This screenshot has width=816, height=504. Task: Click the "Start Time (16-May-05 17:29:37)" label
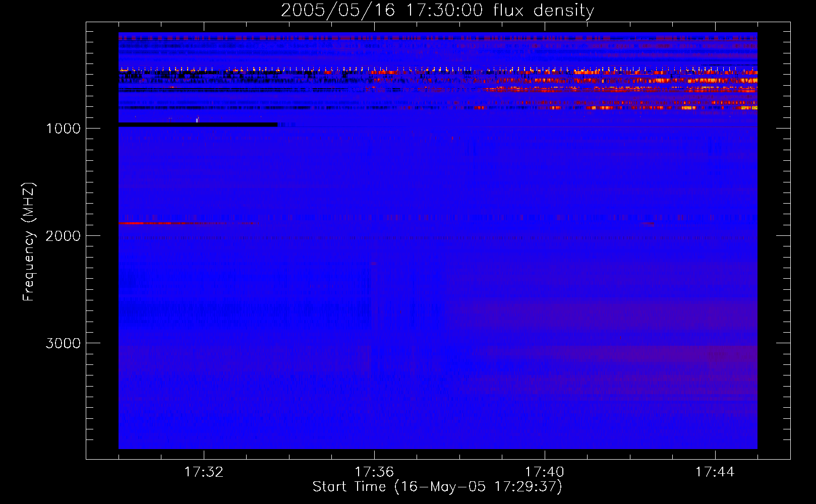click(x=437, y=487)
